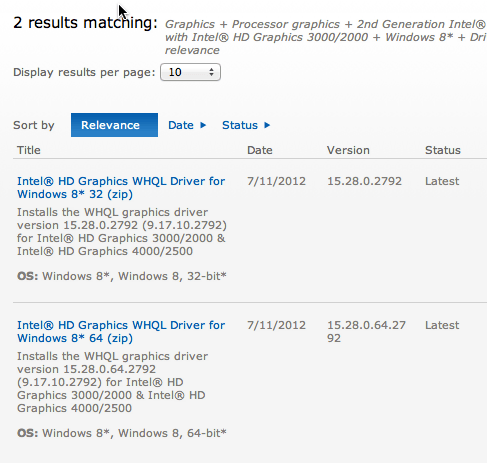Screen dimensions: 487x463
Task: Click the arrow icon beside Status
Action: click(x=267, y=125)
